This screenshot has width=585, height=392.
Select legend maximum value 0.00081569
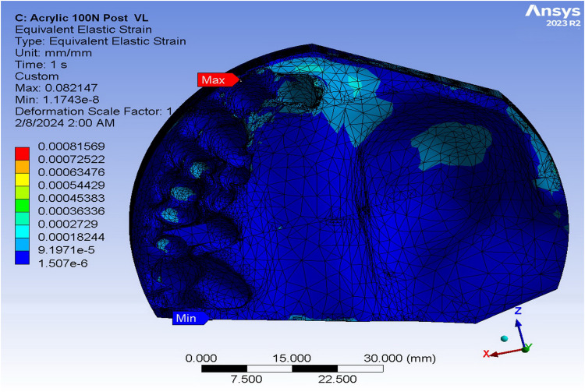71,146
